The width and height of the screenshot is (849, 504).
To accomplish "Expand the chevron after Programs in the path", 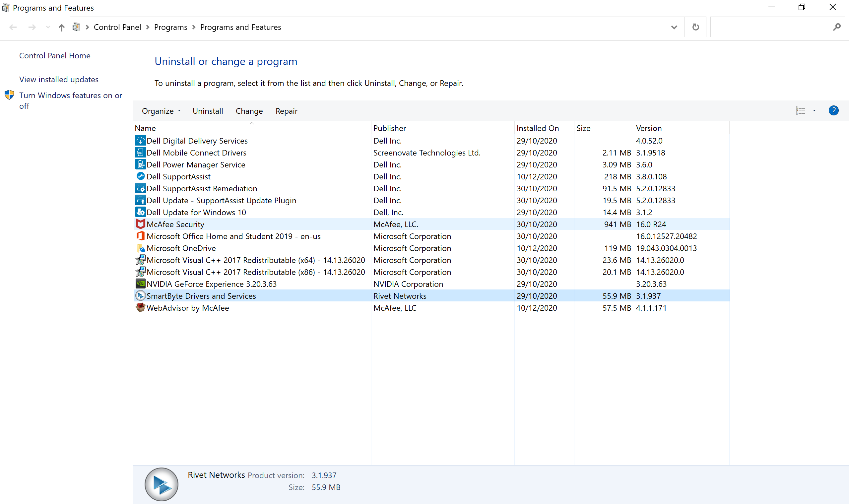I will [194, 27].
